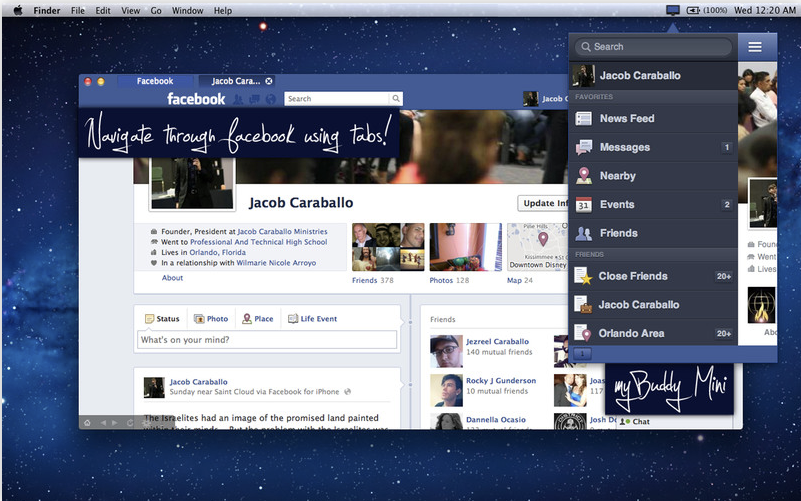
Task: Open Jezreel Caraballo's profile link
Action: (x=497, y=341)
